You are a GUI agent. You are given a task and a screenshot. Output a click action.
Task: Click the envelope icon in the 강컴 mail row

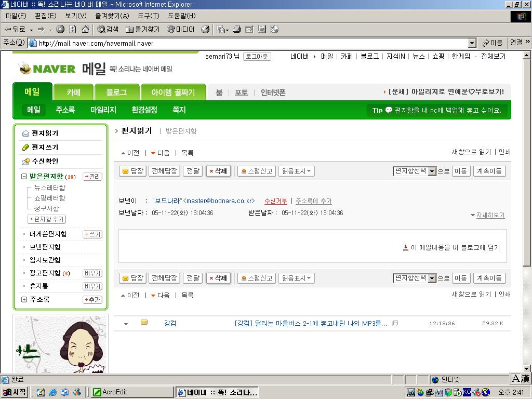(144, 322)
